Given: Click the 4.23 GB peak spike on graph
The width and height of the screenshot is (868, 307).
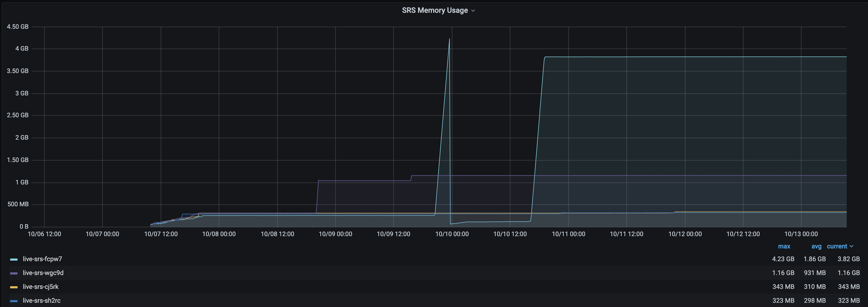Looking at the screenshot, I should point(449,39).
